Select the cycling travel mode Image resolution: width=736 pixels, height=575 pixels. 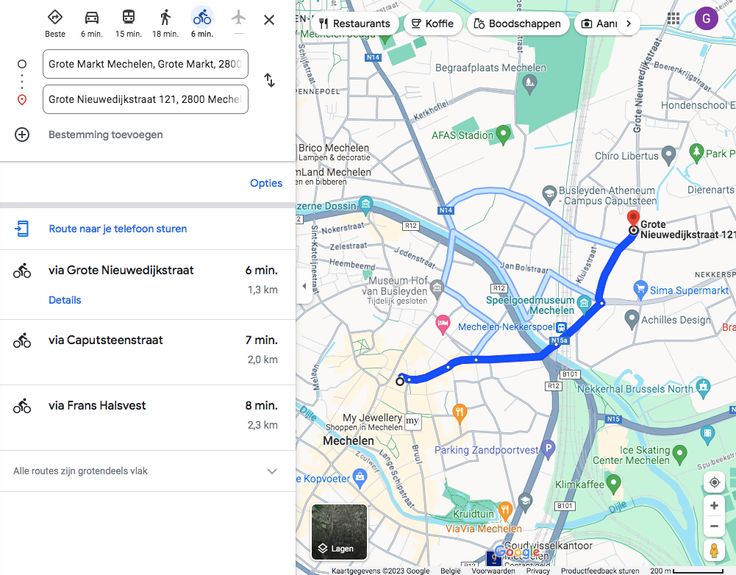click(x=202, y=18)
